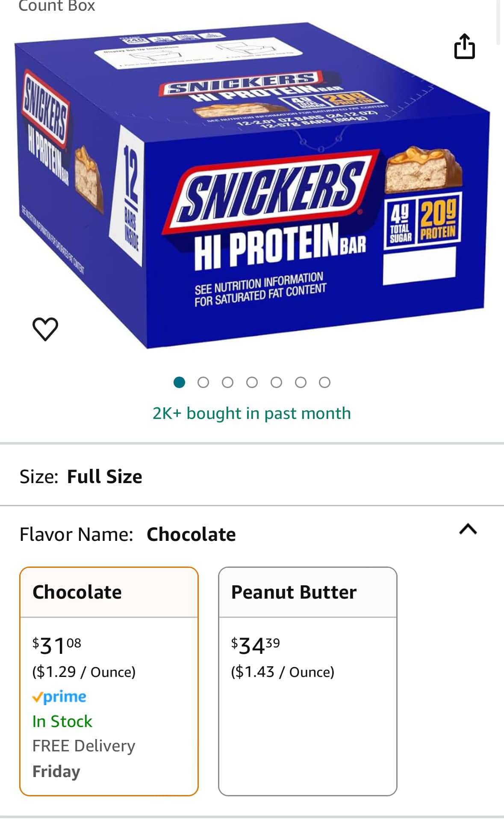Select first filled image carousel dot
The width and height of the screenshot is (504, 819).
180,382
